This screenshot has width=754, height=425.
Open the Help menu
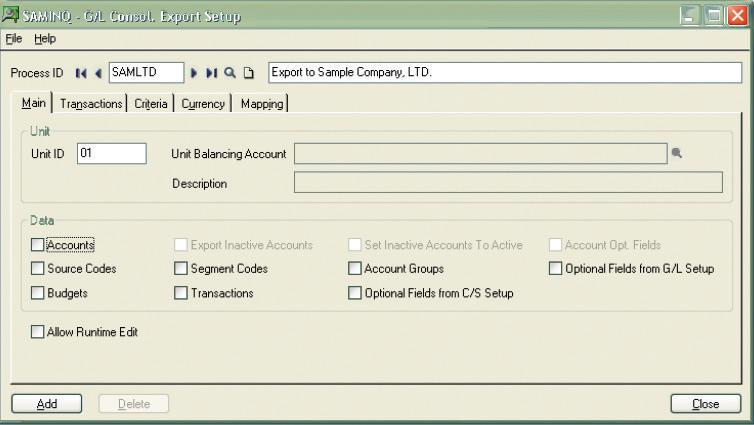pyautogui.click(x=45, y=38)
